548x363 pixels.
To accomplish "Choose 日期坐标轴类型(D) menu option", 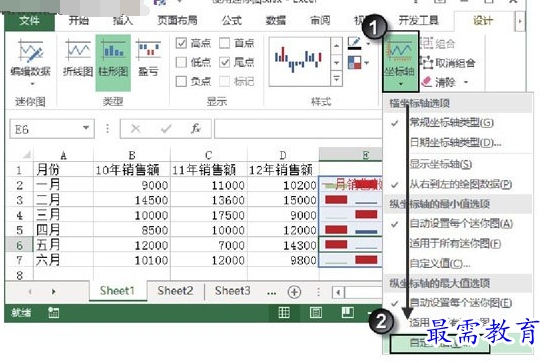I will click(x=458, y=143).
